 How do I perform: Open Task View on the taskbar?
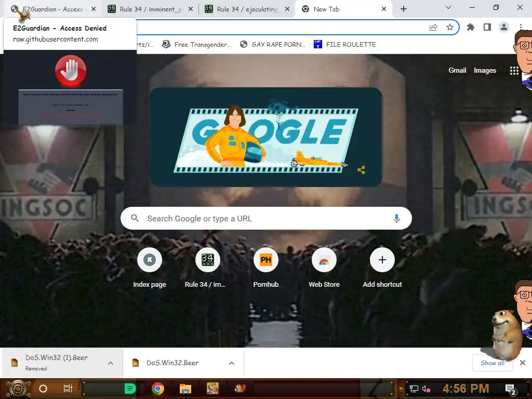click(68, 389)
